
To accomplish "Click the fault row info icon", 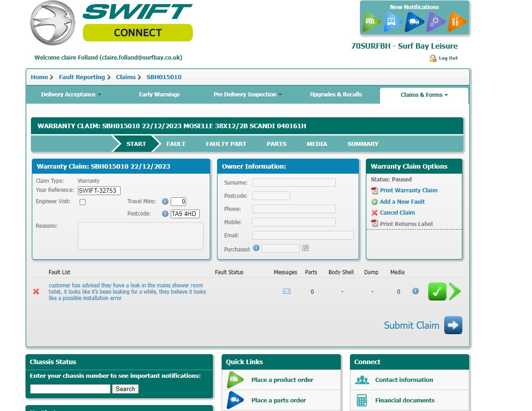I will tap(415, 291).
